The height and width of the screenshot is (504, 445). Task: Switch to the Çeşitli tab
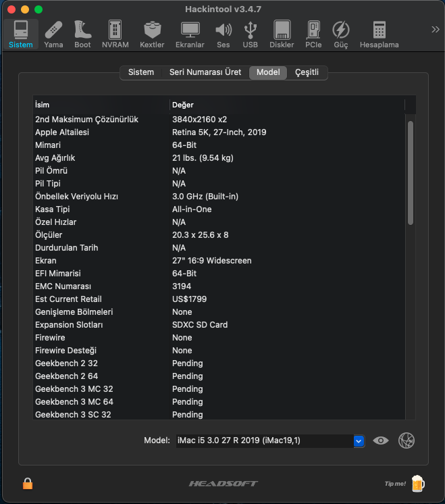click(x=307, y=72)
